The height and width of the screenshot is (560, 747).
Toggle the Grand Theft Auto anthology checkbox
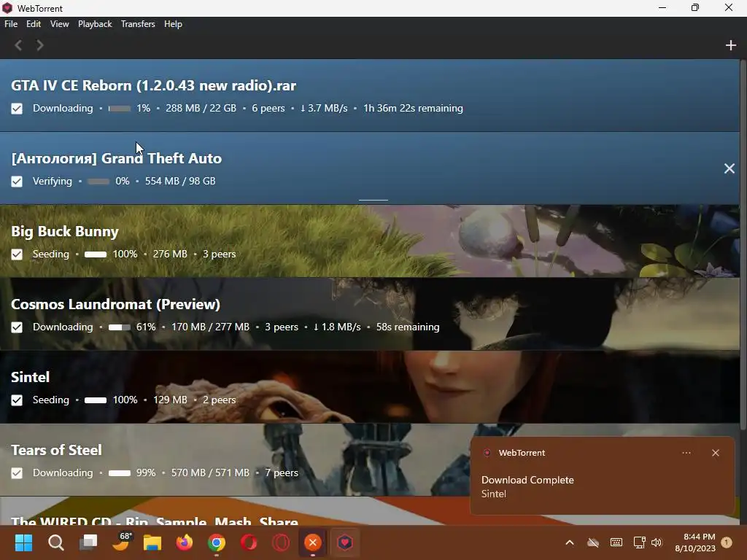pyautogui.click(x=17, y=182)
